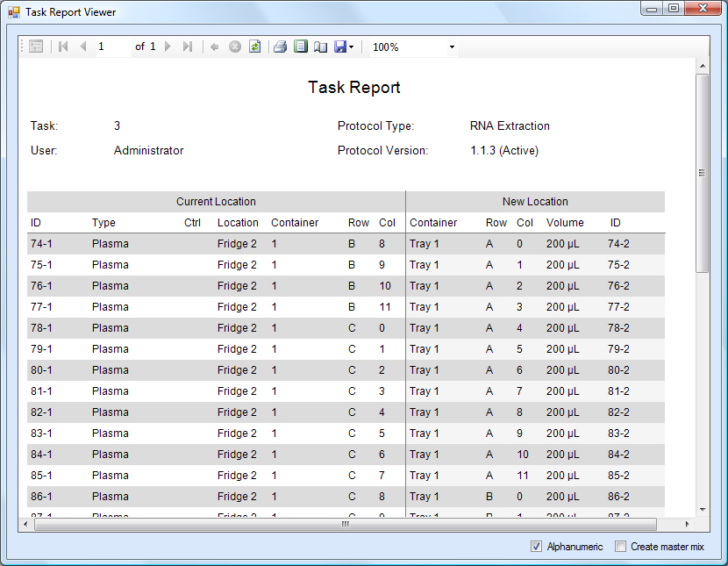Click new ID 83-2 cell

(x=618, y=433)
